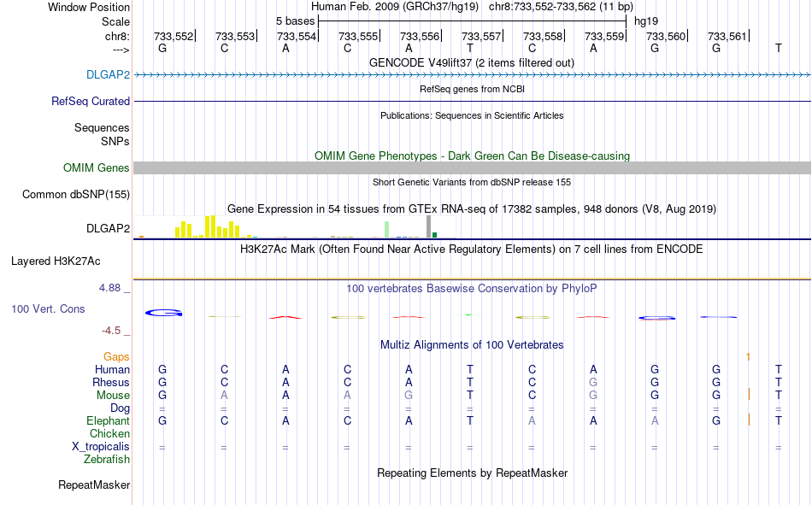Click Short Genetic Variants from dbSNP title
The height and width of the screenshot is (505, 812).
472,182
